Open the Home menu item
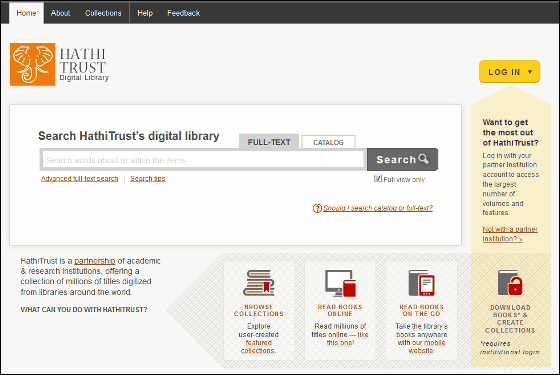The image size is (560, 375). (26, 13)
